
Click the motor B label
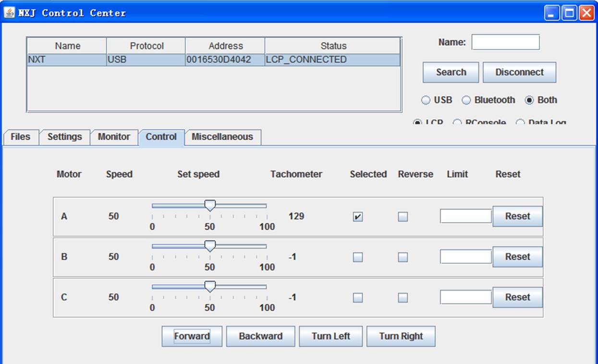64,257
